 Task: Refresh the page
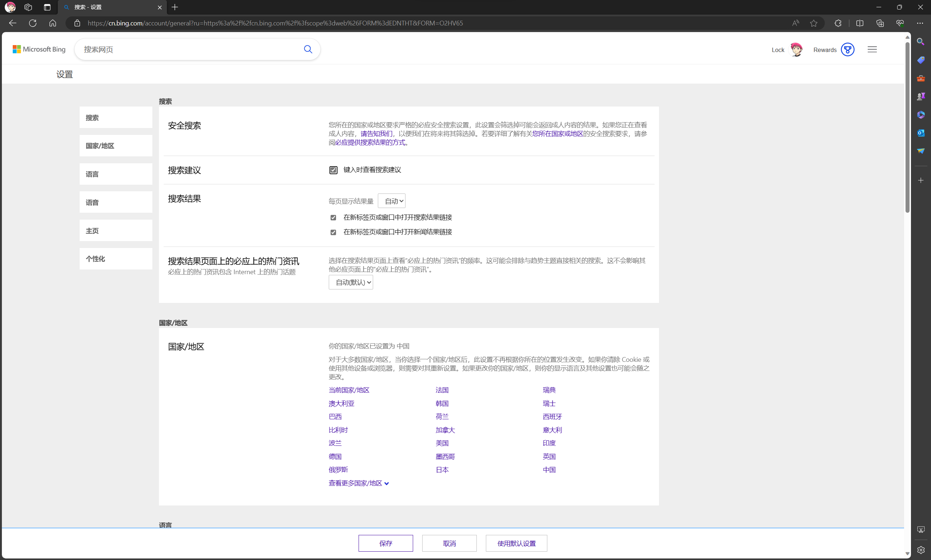point(33,23)
